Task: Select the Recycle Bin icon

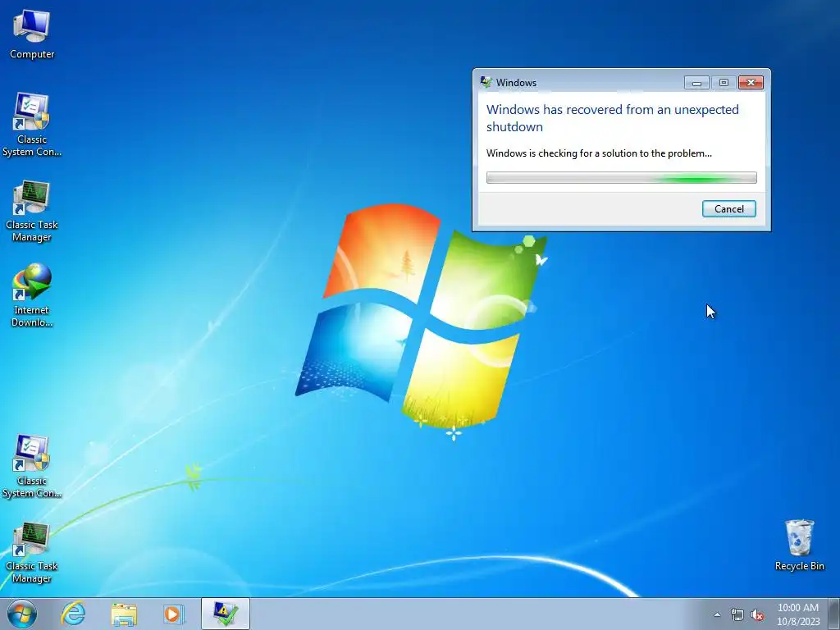Action: (799, 545)
